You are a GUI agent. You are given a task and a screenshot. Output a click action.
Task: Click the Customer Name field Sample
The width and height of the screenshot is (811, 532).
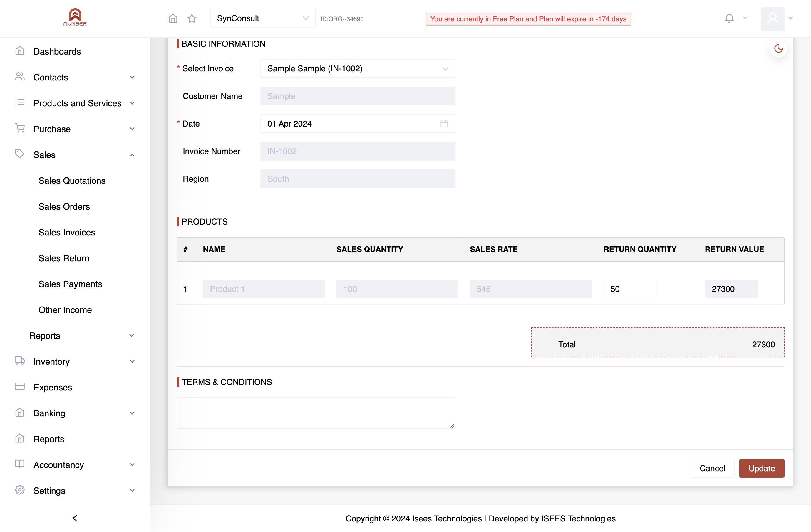tap(357, 96)
